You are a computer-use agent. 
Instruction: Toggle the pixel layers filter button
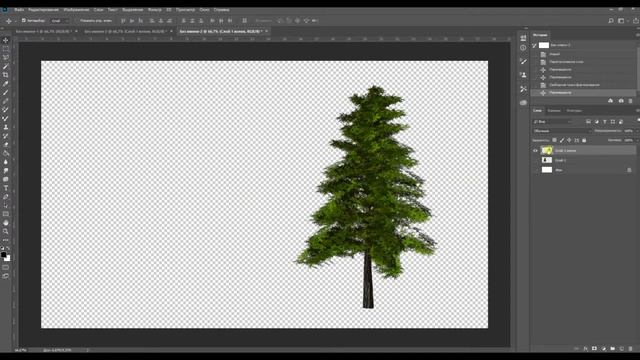pyautogui.click(x=588, y=122)
